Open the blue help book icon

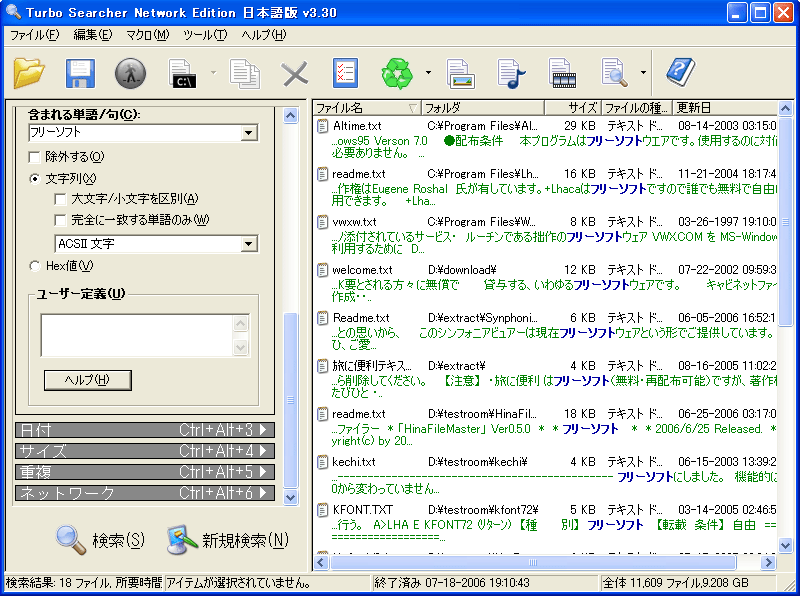click(x=681, y=72)
